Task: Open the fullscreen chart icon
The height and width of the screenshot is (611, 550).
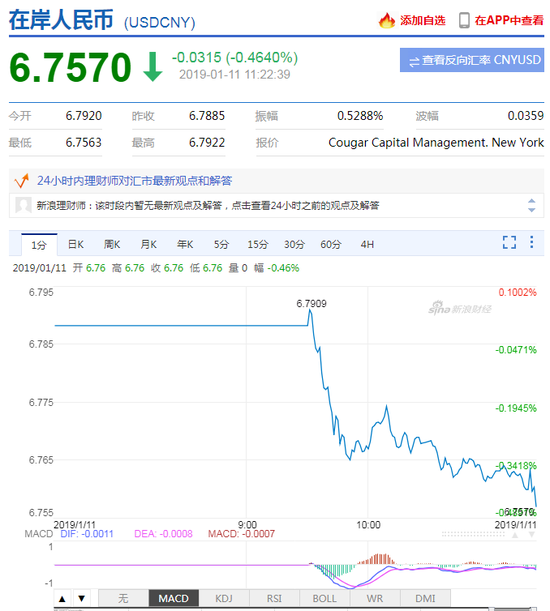Action: 509,242
